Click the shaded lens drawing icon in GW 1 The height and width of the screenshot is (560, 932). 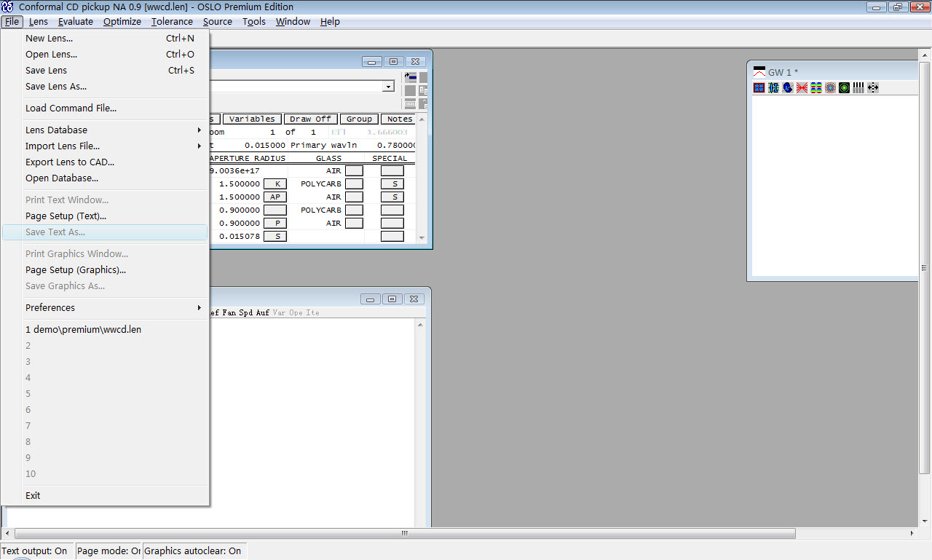point(788,87)
